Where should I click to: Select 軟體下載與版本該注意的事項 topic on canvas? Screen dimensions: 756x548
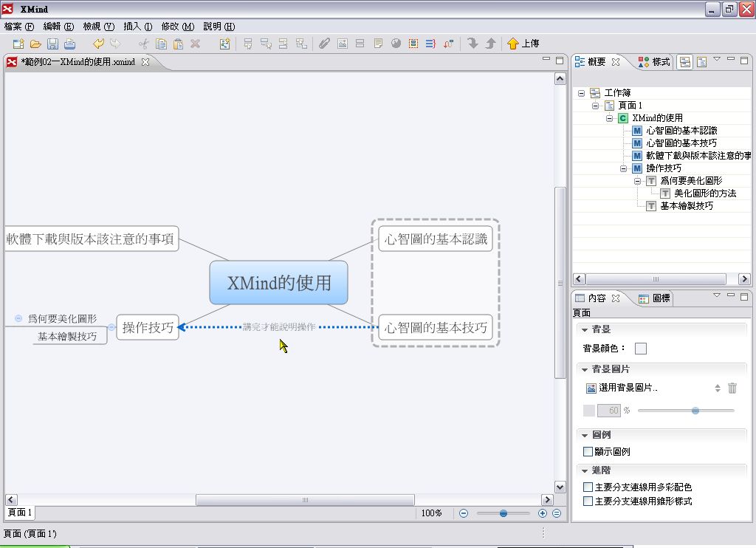coord(91,239)
